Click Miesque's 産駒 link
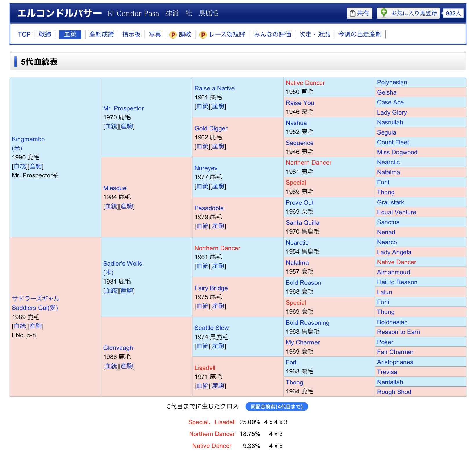Image resolution: width=476 pixels, height=452 pixels. click(127, 206)
